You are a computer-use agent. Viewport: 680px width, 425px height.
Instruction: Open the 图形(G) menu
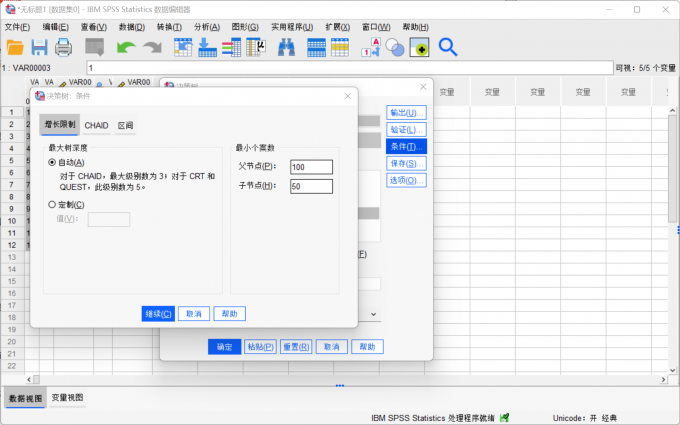(245, 27)
